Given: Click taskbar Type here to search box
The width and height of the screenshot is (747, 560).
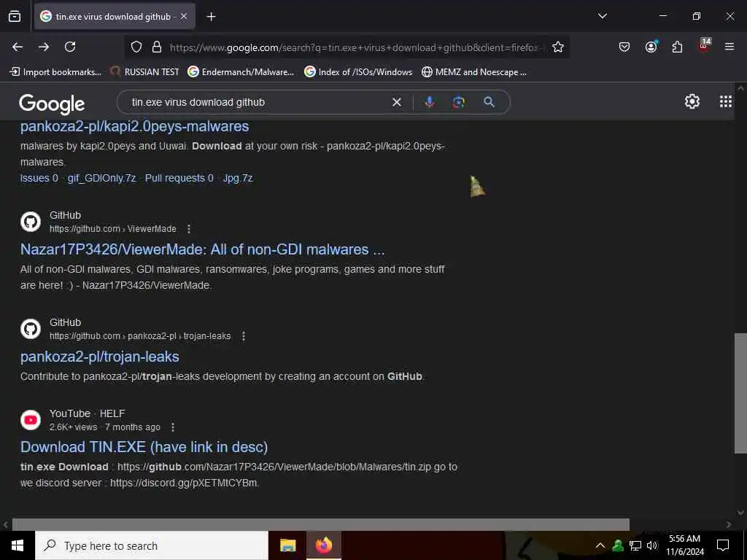Looking at the screenshot, I should 152,545.
